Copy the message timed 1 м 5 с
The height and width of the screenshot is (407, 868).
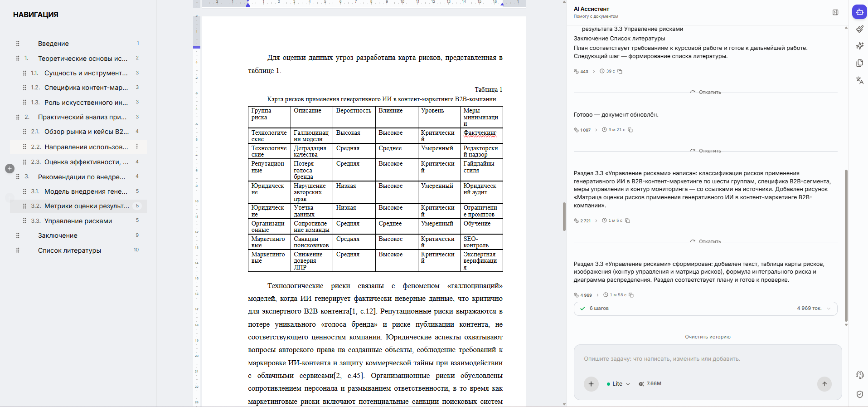(x=627, y=221)
